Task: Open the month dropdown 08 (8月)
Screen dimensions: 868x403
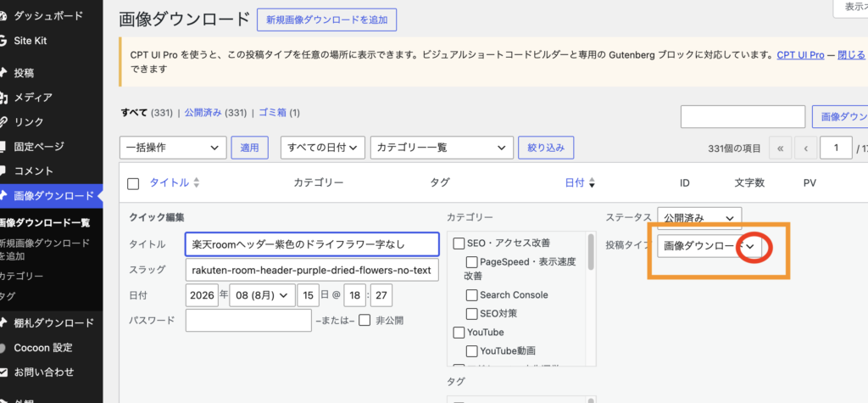Action: click(x=262, y=295)
